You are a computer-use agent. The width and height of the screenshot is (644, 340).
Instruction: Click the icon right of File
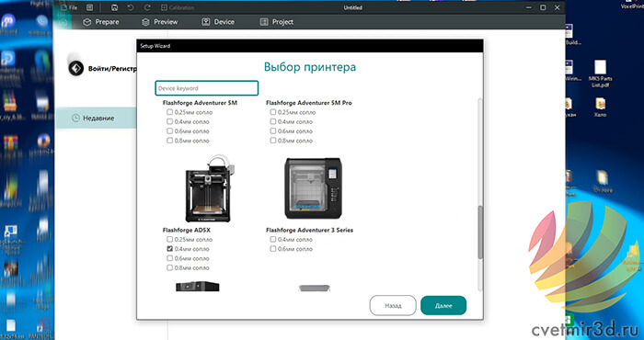[89, 7]
